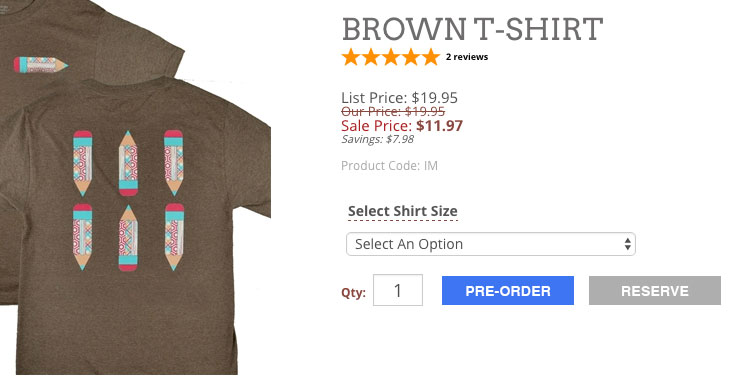This screenshot has width=753, height=388.
Task: Click the Product Code: IM text
Action: click(389, 166)
